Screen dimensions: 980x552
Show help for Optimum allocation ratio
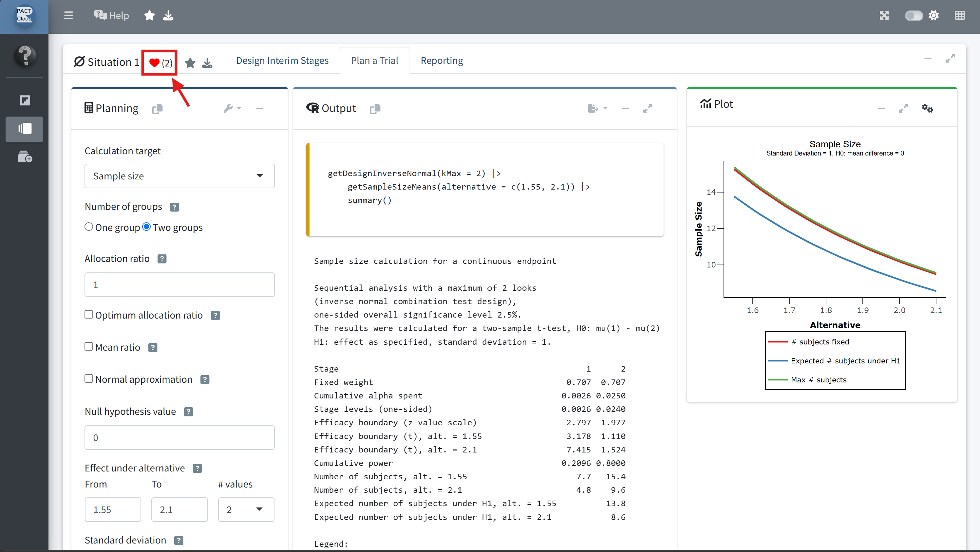215,316
